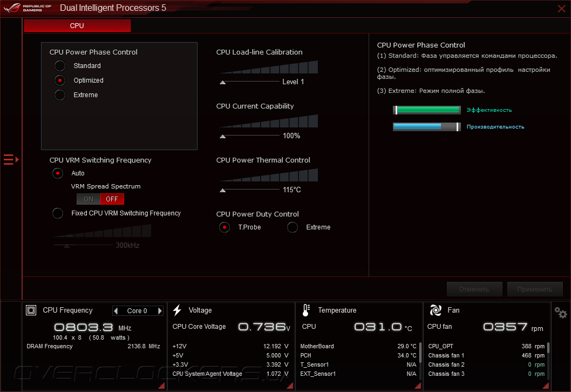Click the Chassis fan 1 row

click(486, 355)
